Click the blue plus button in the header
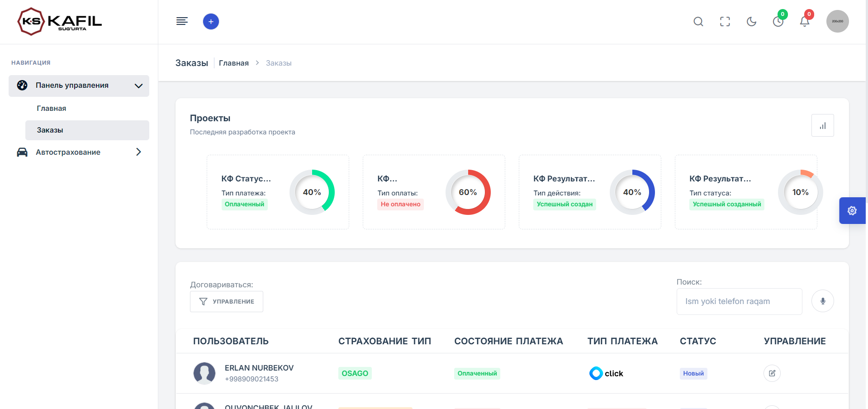Screen dimensions: 868x409 pyautogui.click(x=211, y=21)
